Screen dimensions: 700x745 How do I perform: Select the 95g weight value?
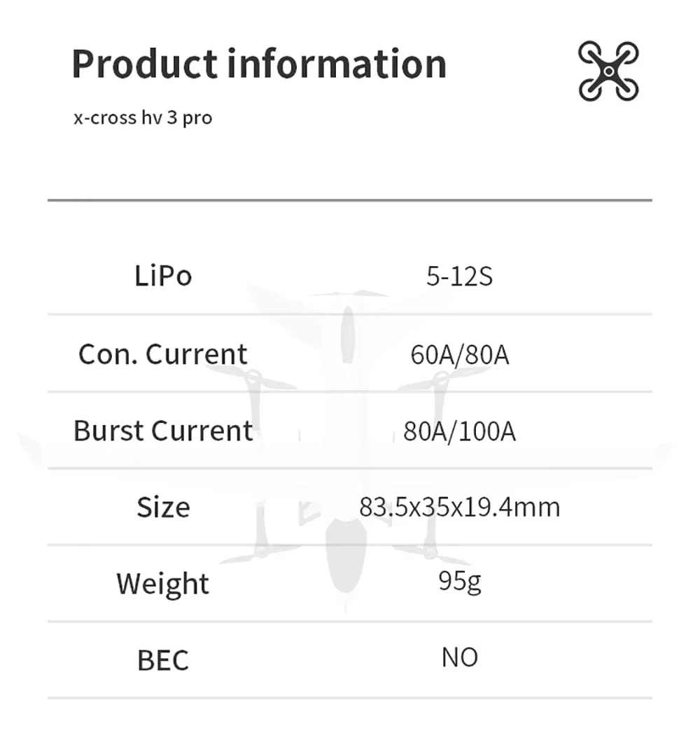click(459, 581)
